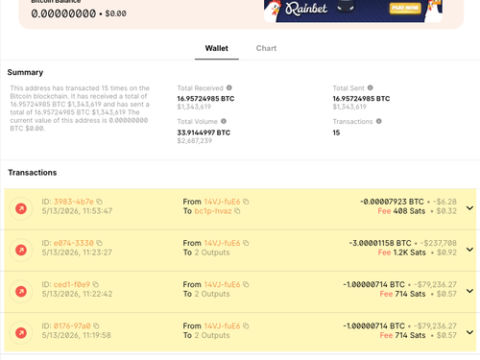The width and height of the screenshot is (480, 360).
Task: Switch to the Chart tab
Action: click(266, 48)
